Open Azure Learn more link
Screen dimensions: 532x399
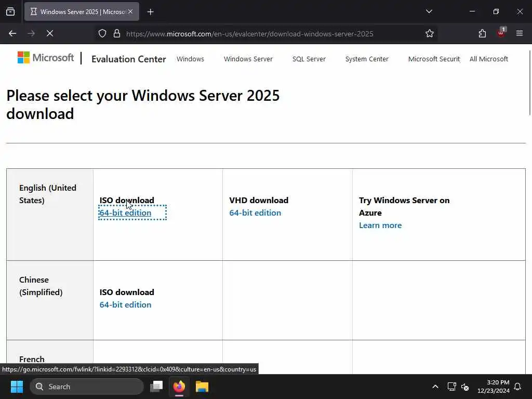[380, 225]
